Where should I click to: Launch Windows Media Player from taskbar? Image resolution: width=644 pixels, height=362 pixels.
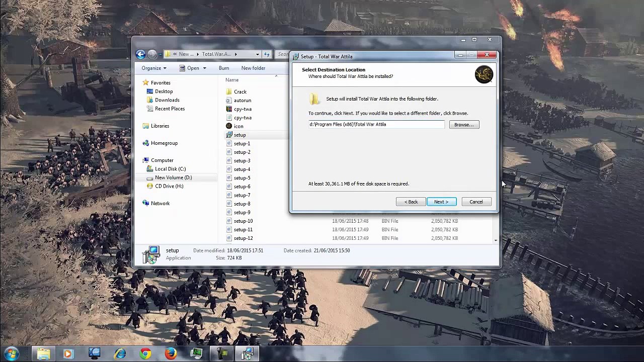click(68, 353)
